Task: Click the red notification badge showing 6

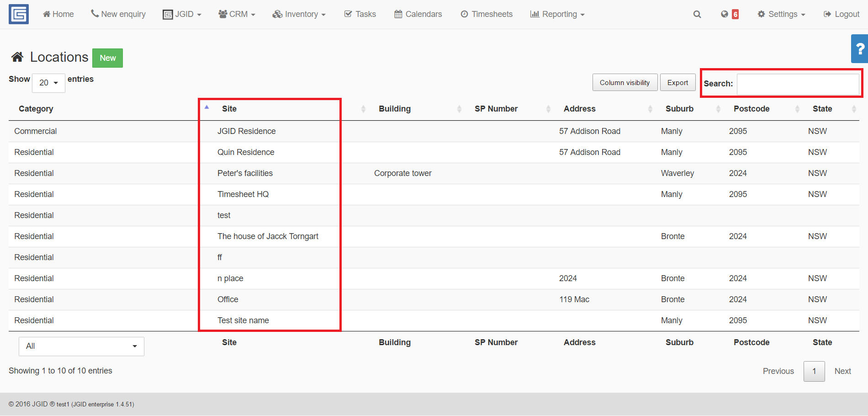Action: tap(735, 14)
